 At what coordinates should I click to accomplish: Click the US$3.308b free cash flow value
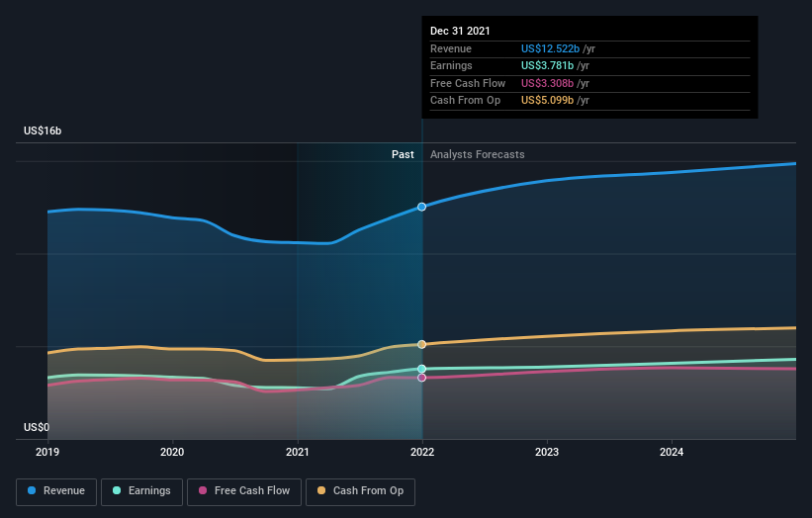click(x=547, y=83)
